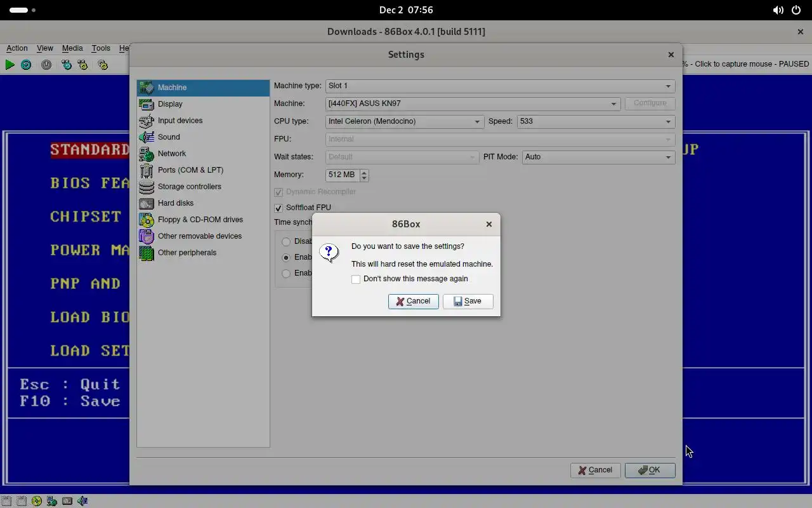Viewport: 812px width, 508px height.
Task: Click the gray ACPI power shutdown toolbar icon
Action: [46, 65]
